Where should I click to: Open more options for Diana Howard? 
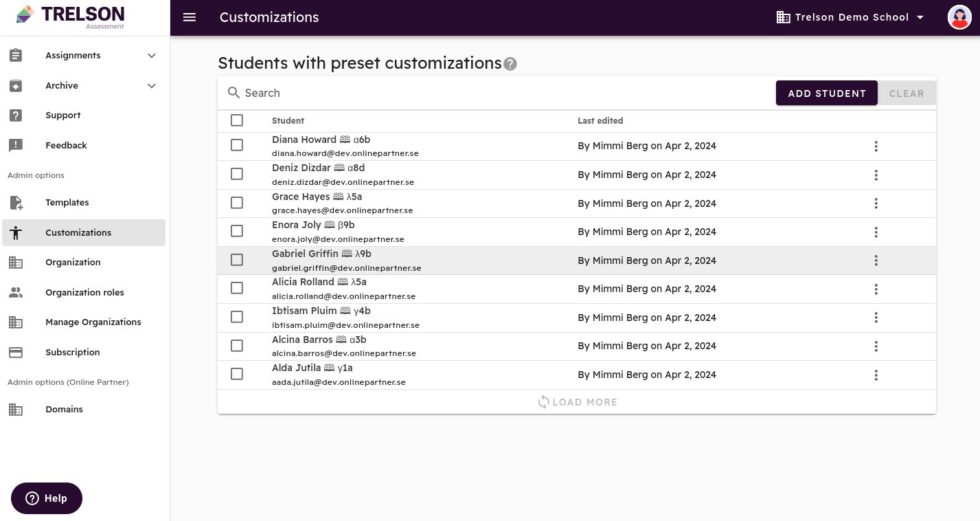point(876,146)
